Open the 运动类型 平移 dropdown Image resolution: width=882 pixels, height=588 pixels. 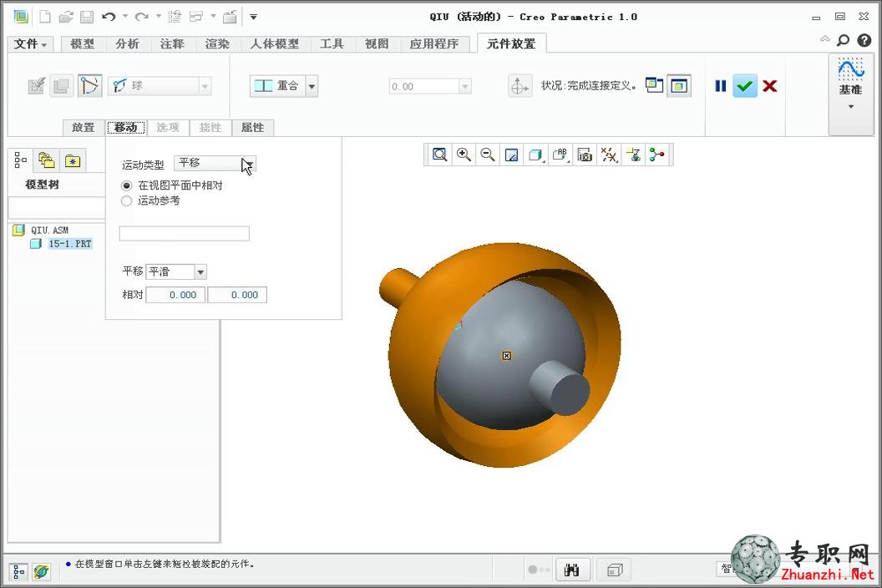tap(215, 163)
